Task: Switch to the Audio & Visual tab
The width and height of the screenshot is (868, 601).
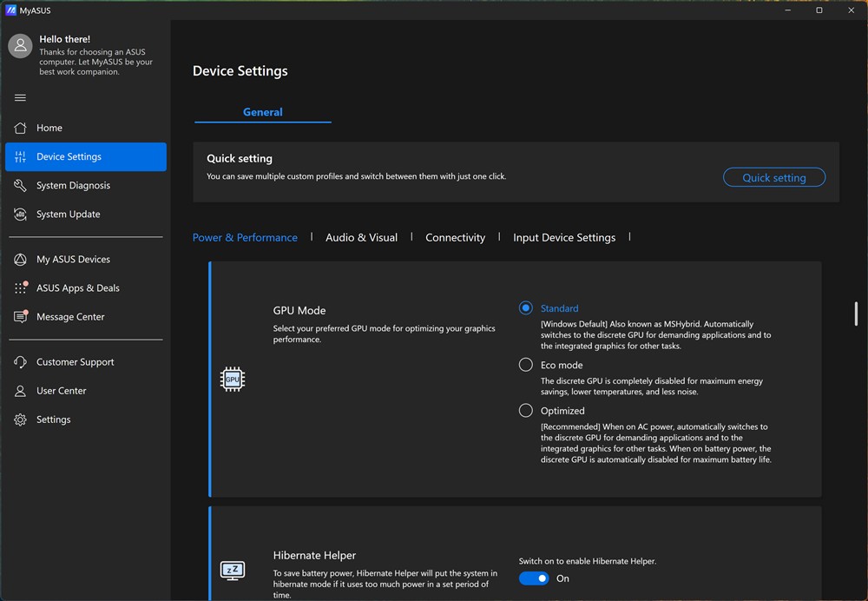Action: (361, 237)
